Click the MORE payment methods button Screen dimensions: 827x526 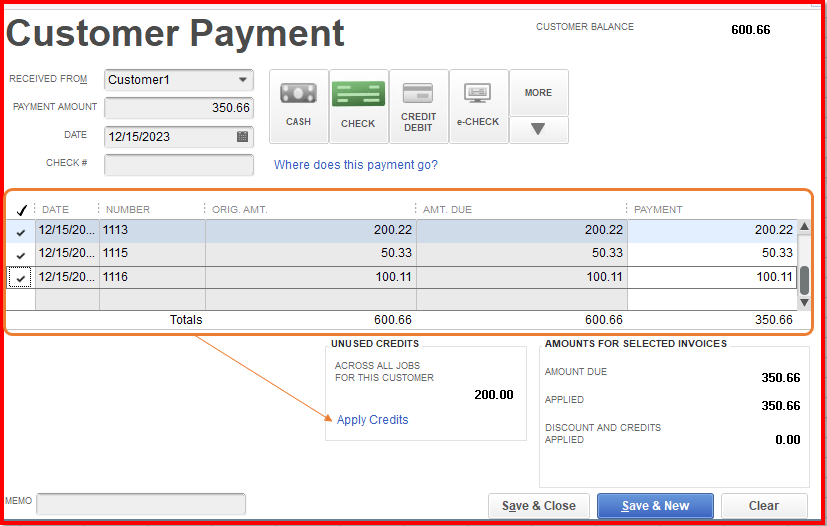coord(538,93)
